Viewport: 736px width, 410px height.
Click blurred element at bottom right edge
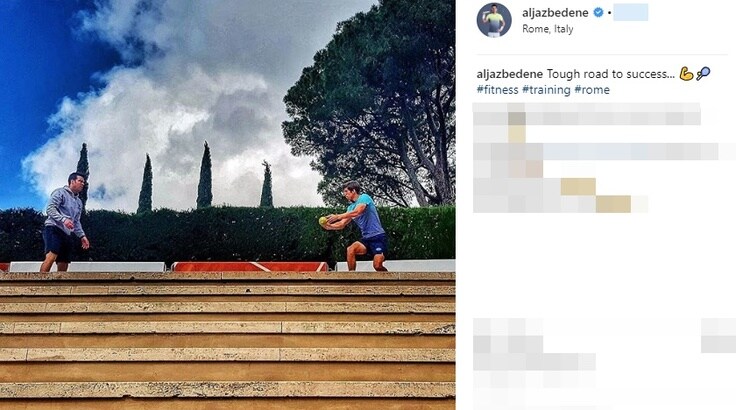point(718,336)
